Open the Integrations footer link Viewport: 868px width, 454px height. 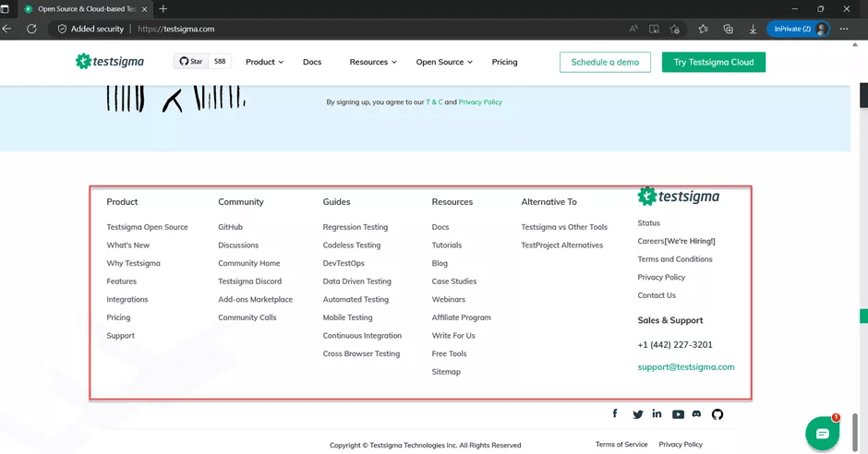pos(127,299)
